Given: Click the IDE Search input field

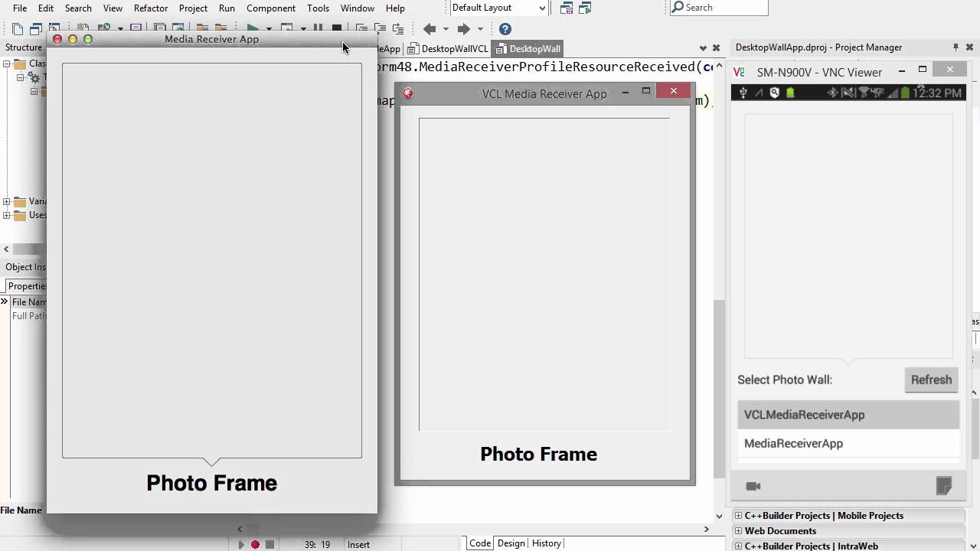Looking at the screenshot, I should point(724,8).
